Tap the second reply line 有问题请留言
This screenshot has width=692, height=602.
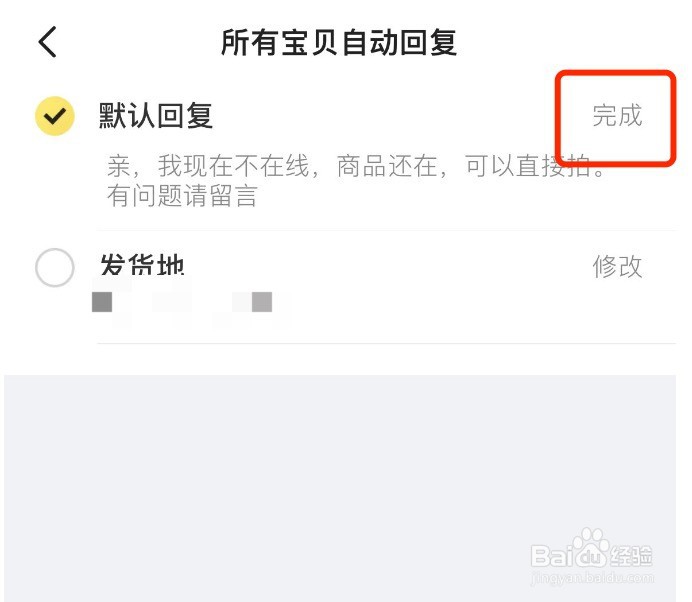[182, 196]
